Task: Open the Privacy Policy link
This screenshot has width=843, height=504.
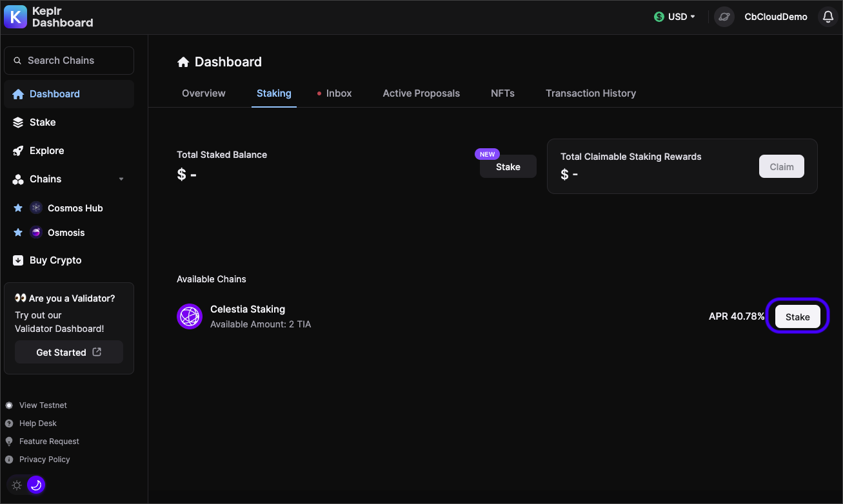Action: (x=45, y=460)
